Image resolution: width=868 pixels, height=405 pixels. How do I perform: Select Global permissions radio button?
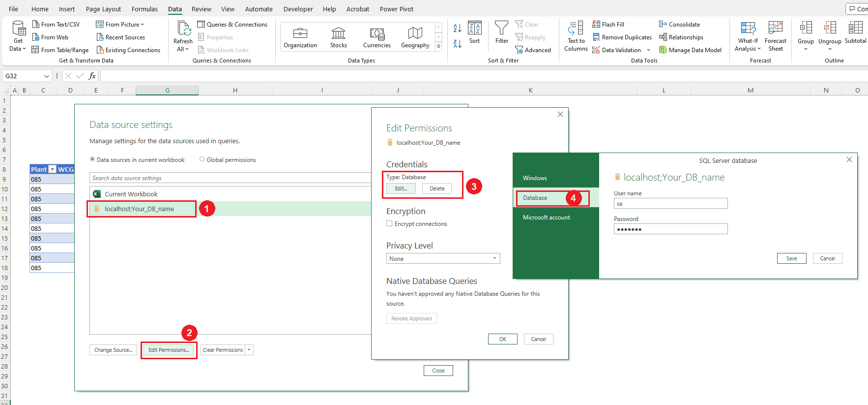[202, 159]
